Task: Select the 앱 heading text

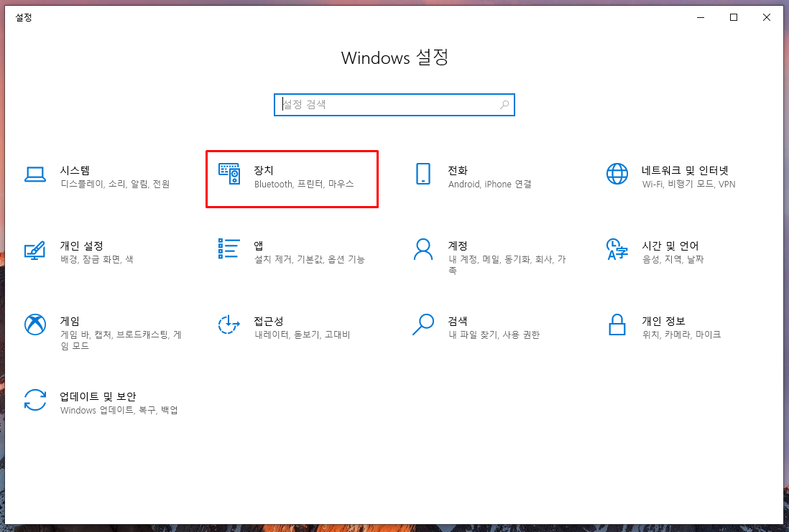Action: [259, 246]
